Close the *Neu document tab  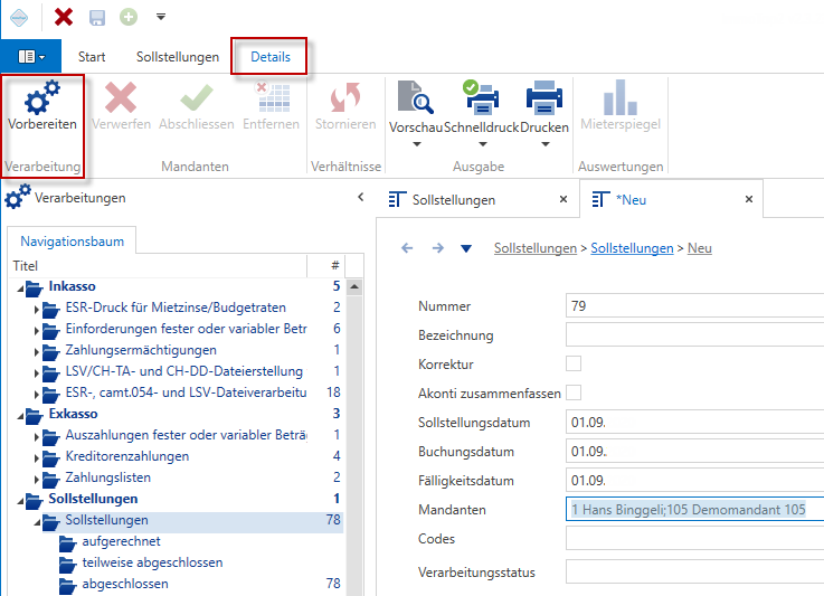[749, 199]
